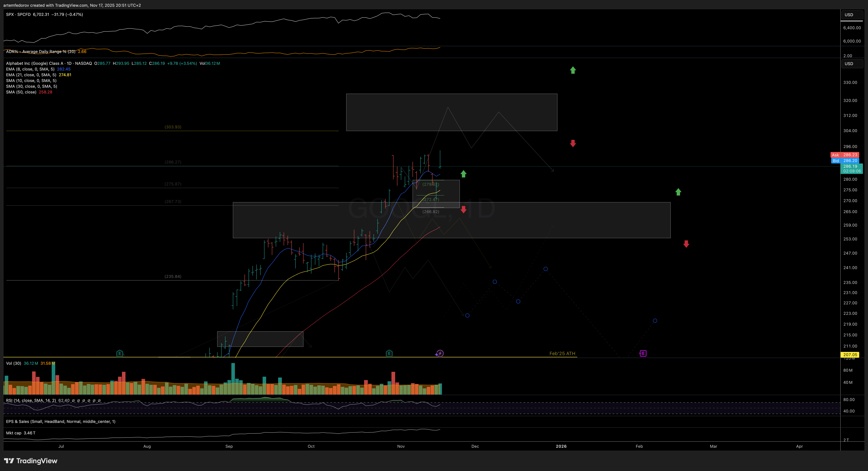
Task: Click the (275.87) horizontal line label
Action: coord(173,184)
